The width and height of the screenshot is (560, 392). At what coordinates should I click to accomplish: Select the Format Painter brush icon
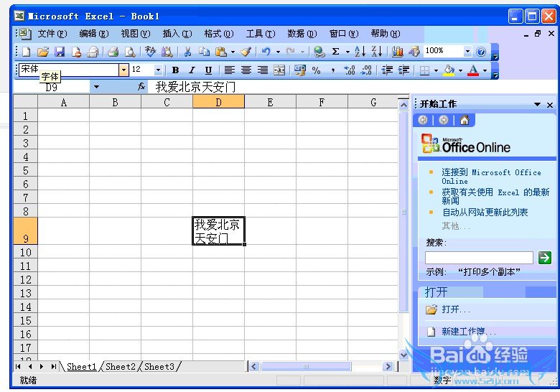pos(246,52)
